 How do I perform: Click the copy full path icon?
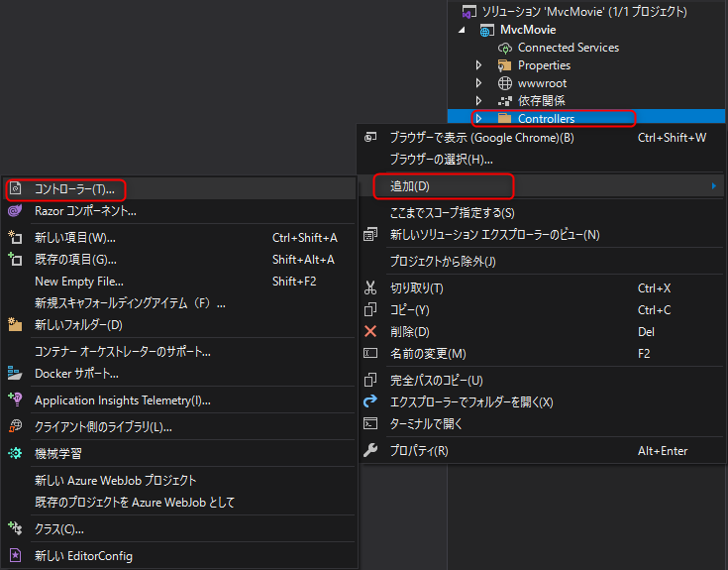pos(370,380)
